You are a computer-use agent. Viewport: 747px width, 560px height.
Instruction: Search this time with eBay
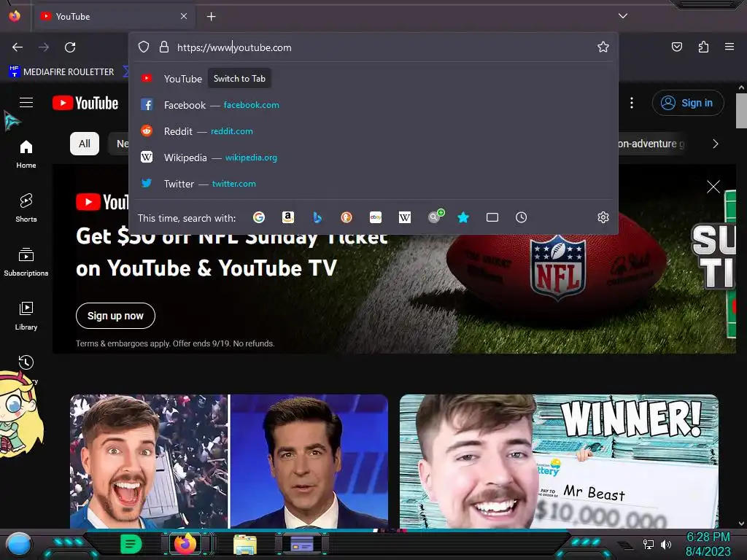[376, 217]
